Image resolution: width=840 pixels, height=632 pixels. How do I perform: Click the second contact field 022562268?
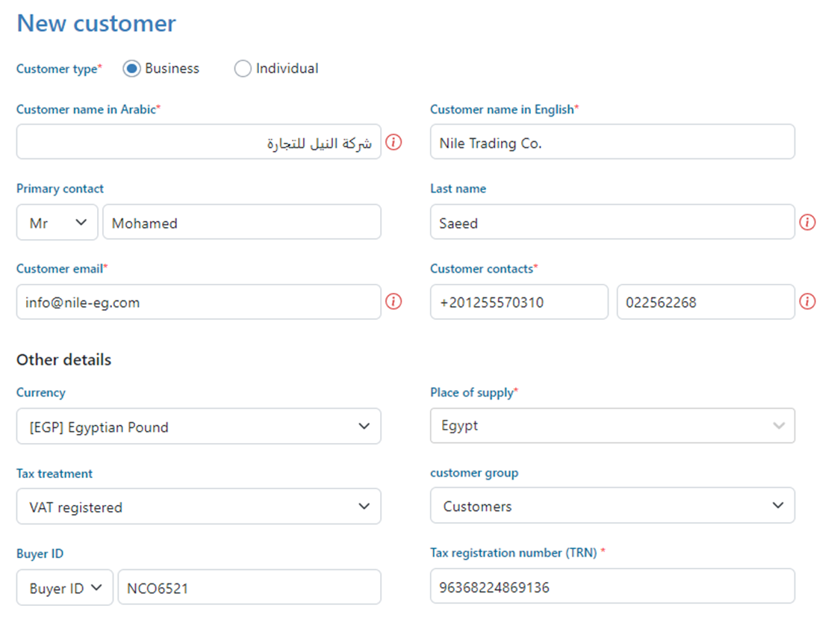(705, 302)
